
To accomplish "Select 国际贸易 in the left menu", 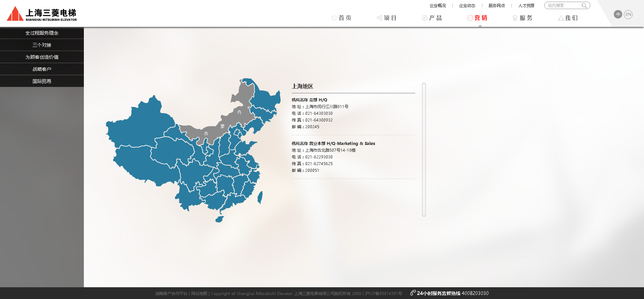I will click(x=42, y=81).
